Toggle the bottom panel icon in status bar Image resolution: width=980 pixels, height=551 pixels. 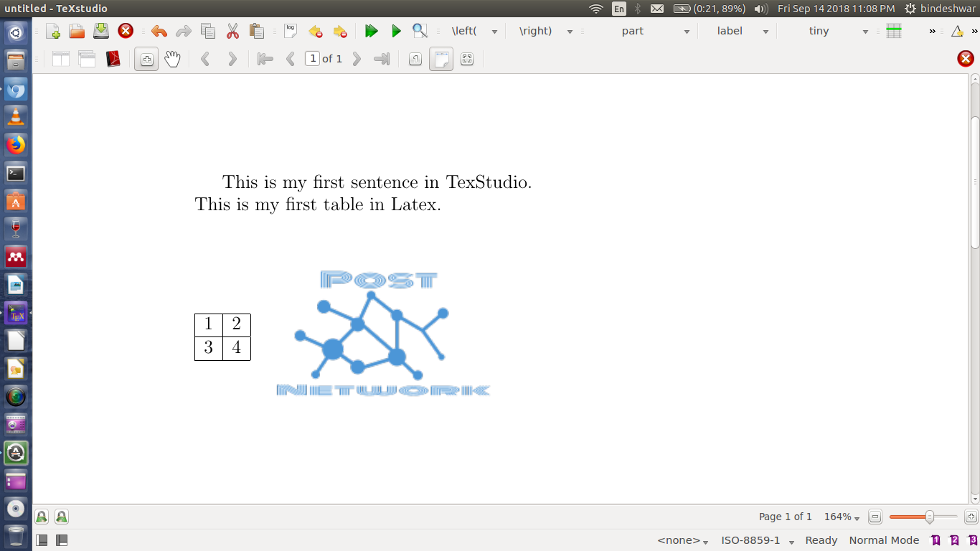coord(62,540)
